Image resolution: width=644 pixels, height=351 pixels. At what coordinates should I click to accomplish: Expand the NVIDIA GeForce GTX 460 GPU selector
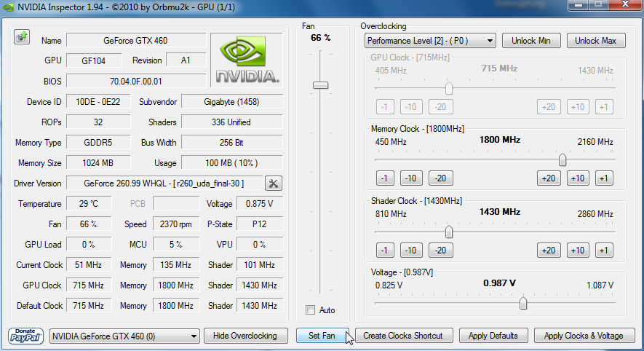pyautogui.click(x=124, y=336)
